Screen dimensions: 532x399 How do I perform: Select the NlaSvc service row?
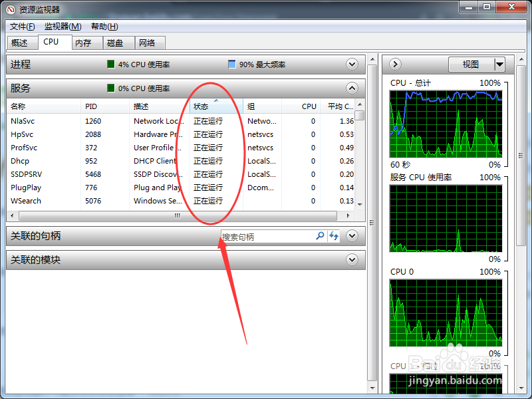click(181, 121)
